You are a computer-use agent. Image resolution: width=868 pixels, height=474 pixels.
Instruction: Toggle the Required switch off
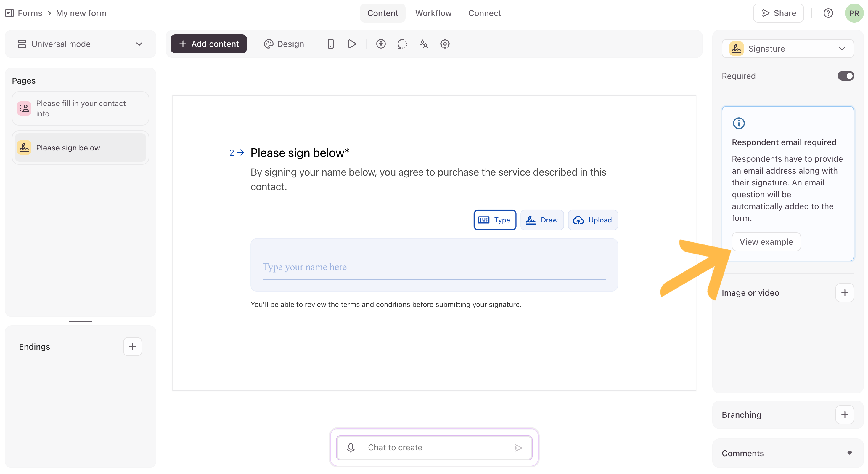click(x=846, y=76)
